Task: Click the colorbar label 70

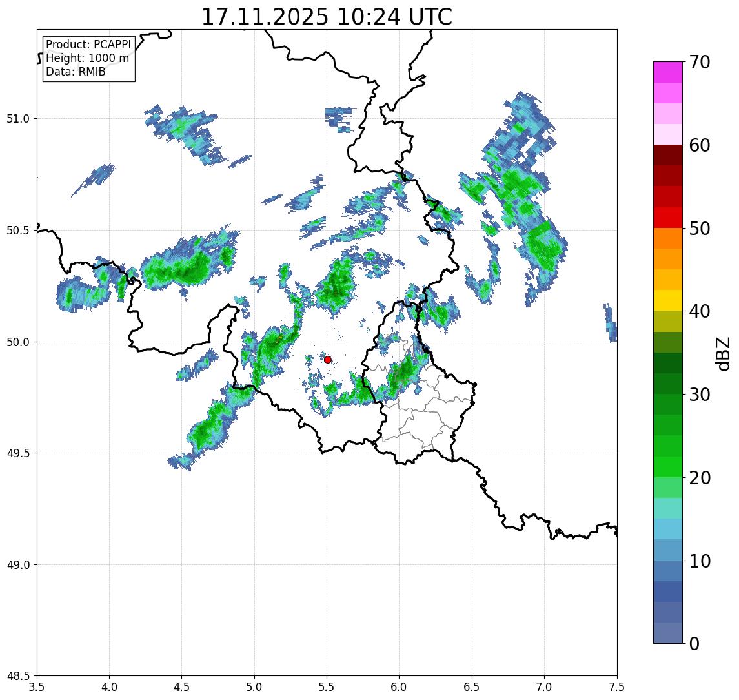Action: [x=699, y=62]
